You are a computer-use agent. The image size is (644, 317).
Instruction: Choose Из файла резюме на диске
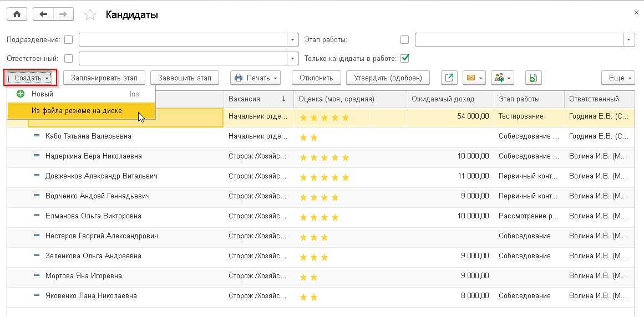[x=77, y=111]
